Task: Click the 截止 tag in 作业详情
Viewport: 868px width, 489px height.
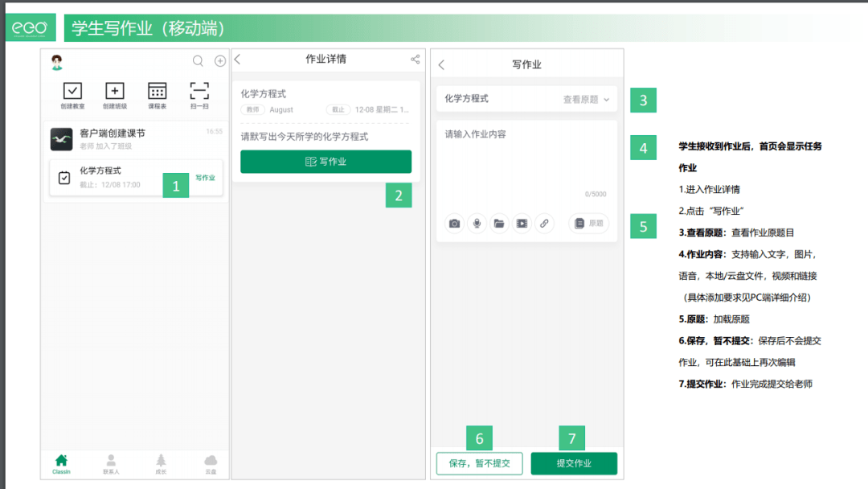Action: [338, 109]
